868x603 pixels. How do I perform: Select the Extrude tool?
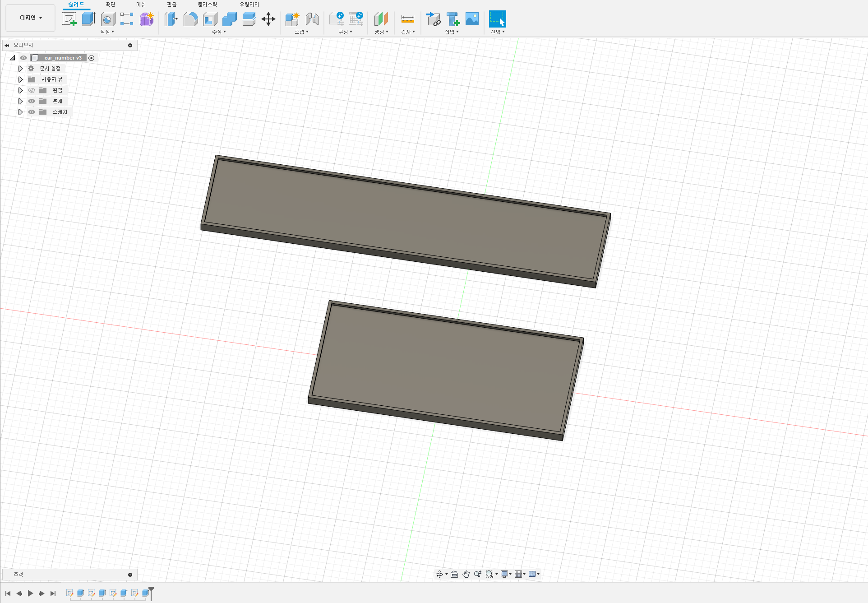[x=88, y=19]
